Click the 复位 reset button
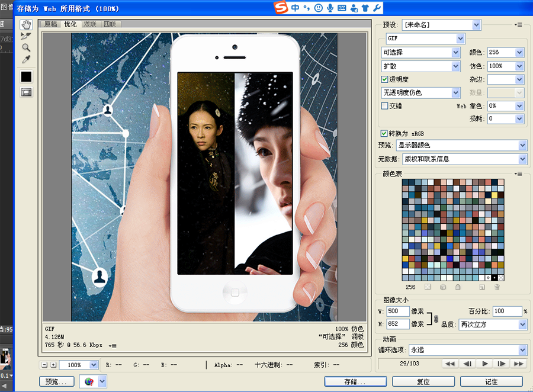Screen dimensions: 533x392 [x=423, y=381]
